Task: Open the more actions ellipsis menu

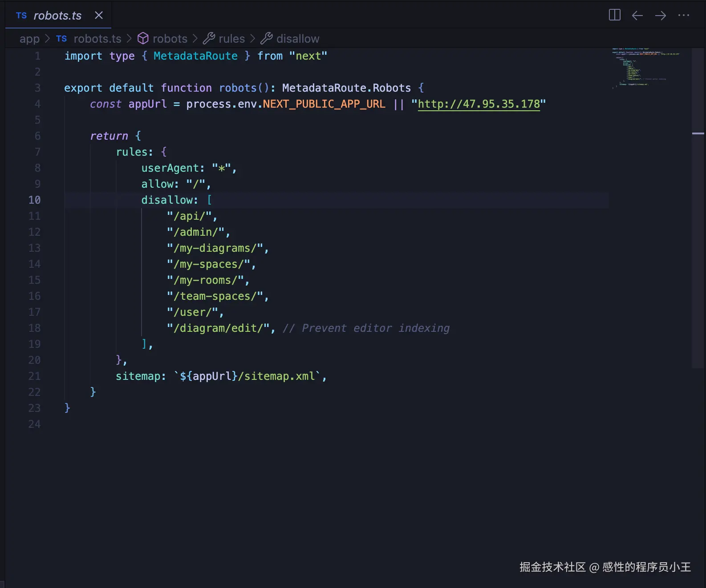Action: tap(684, 16)
